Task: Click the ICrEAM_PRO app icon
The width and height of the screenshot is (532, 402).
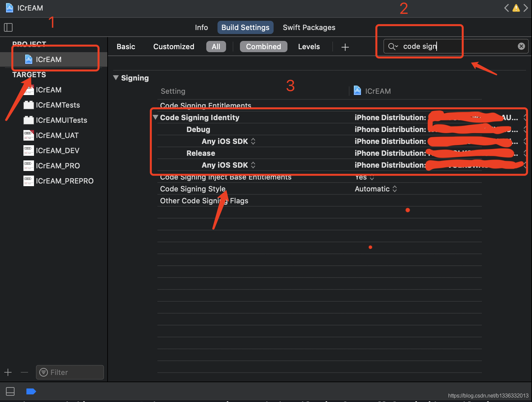Action: pyautogui.click(x=29, y=166)
